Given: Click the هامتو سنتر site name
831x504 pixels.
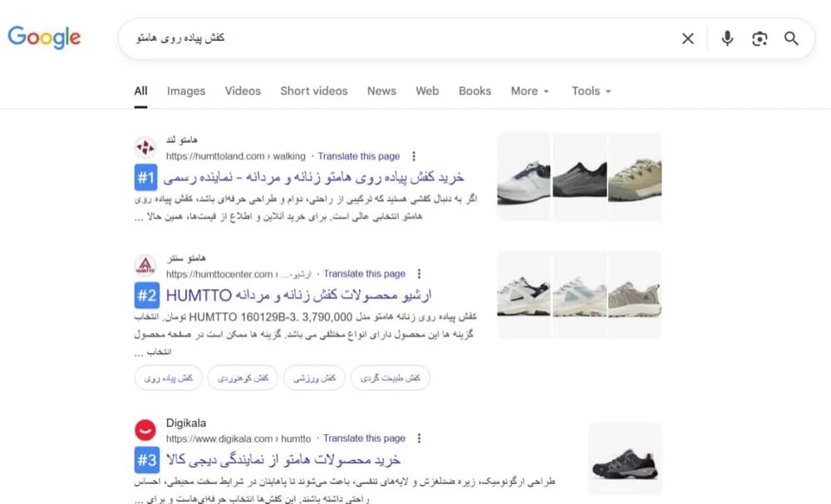Looking at the screenshot, I should [x=186, y=258].
